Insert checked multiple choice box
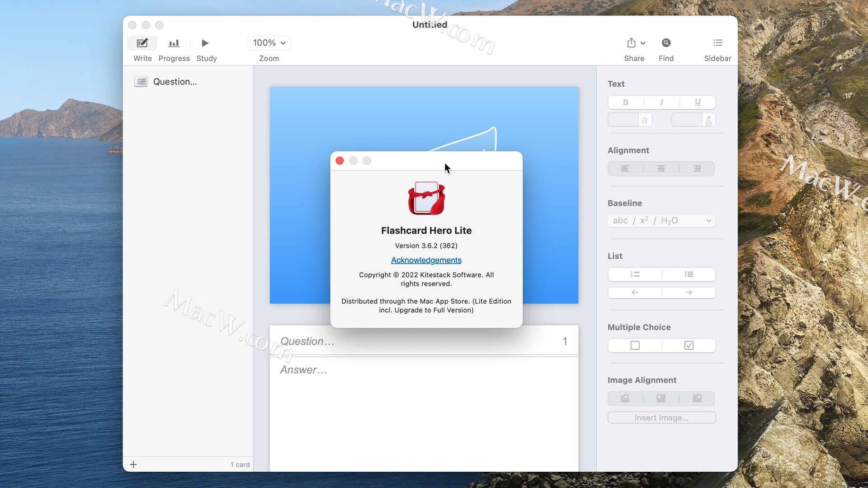 coord(689,346)
